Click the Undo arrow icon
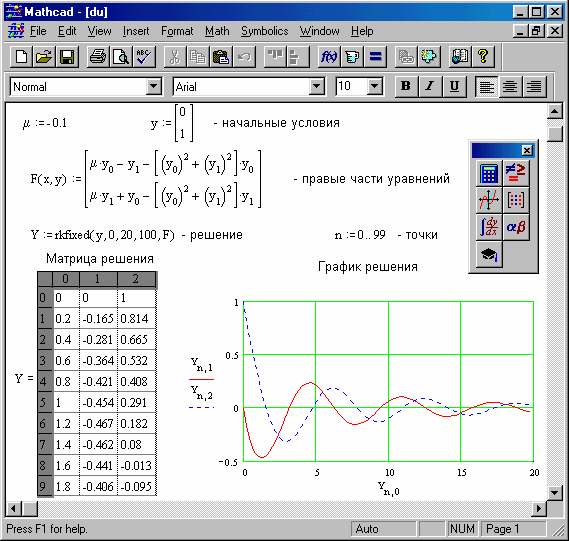The height and width of the screenshot is (541, 569). pyautogui.click(x=244, y=57)
